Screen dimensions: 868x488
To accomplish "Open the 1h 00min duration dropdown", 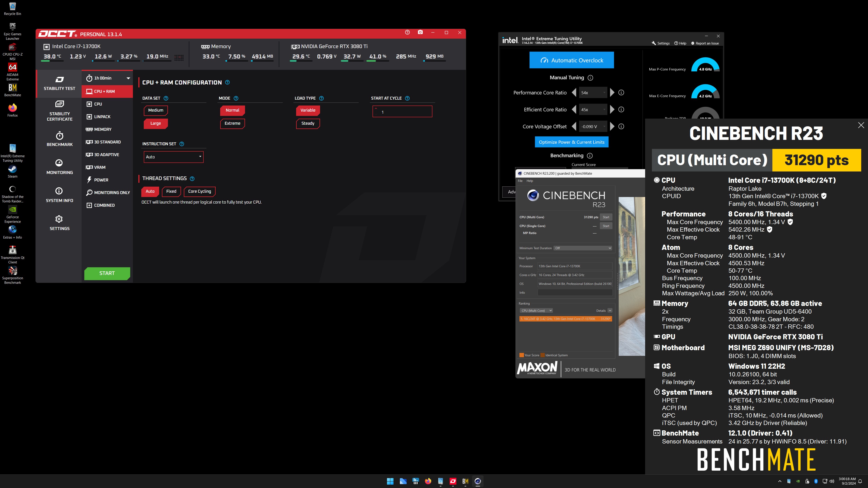I will (108, 78).
